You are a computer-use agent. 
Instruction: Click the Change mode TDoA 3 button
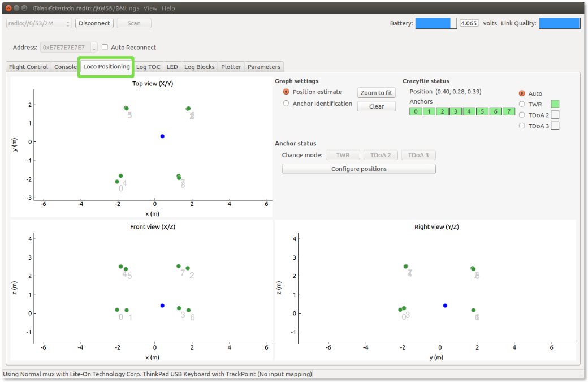tap(418, 156)
